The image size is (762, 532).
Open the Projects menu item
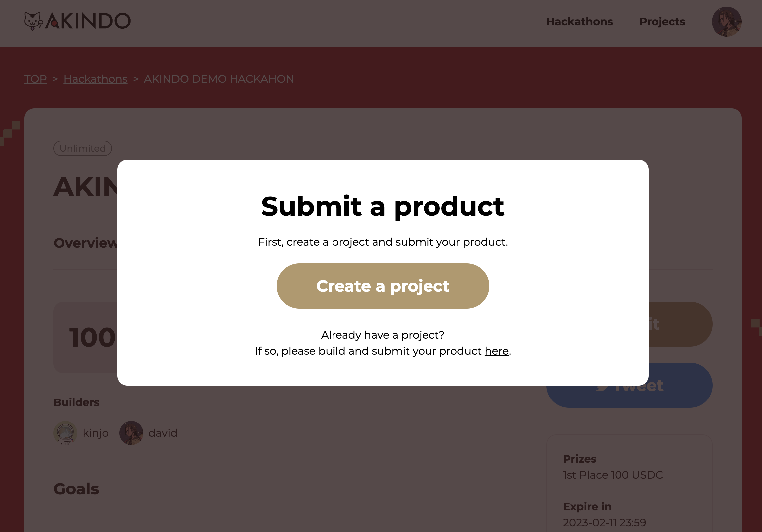[x=662, y=21]
